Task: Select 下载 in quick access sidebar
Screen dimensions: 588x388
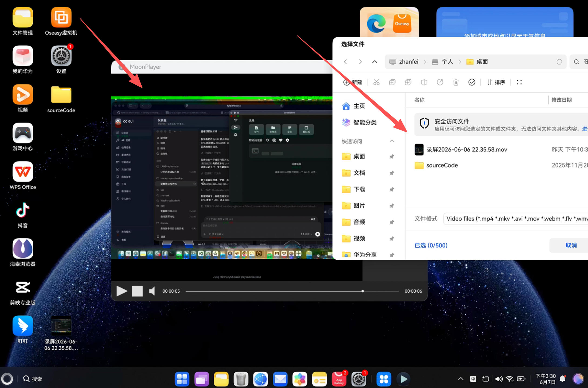Action: [353, 189]
